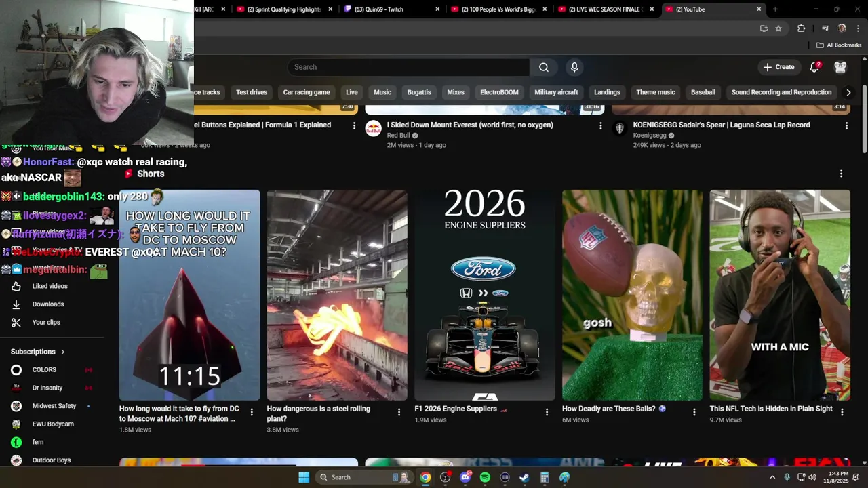Viewport: 868px width, 488px height.
Task: Click into the YouTube Search field
Action: pos(408,67)
